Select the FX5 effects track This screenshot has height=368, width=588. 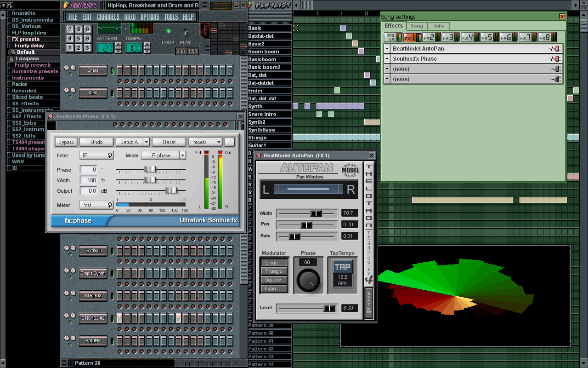coord(489,37)
